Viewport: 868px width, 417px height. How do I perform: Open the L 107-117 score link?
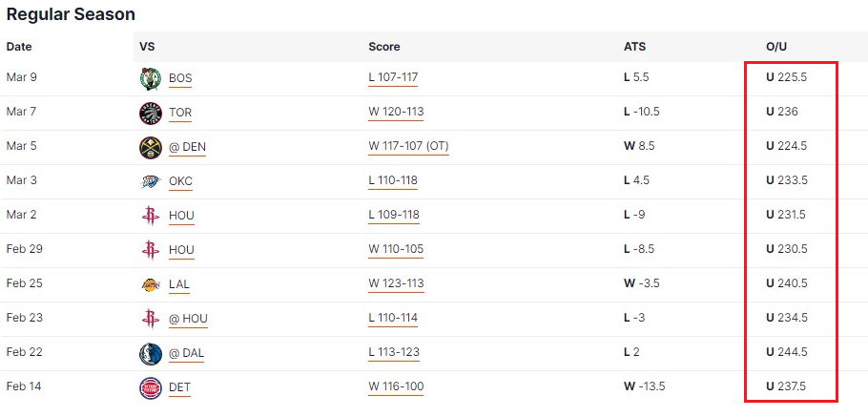point(393,77)
